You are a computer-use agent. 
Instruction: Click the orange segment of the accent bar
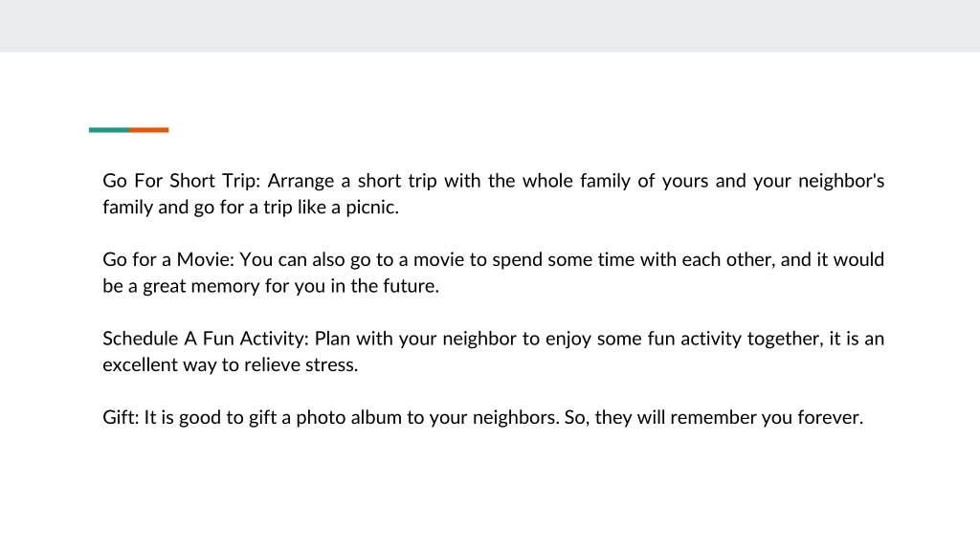(x=149, y=130)
